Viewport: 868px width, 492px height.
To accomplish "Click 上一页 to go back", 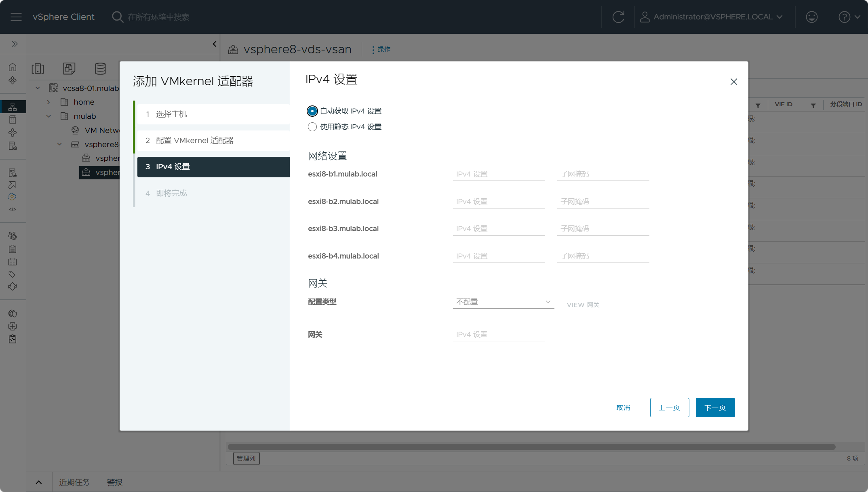I will point(670,408).
